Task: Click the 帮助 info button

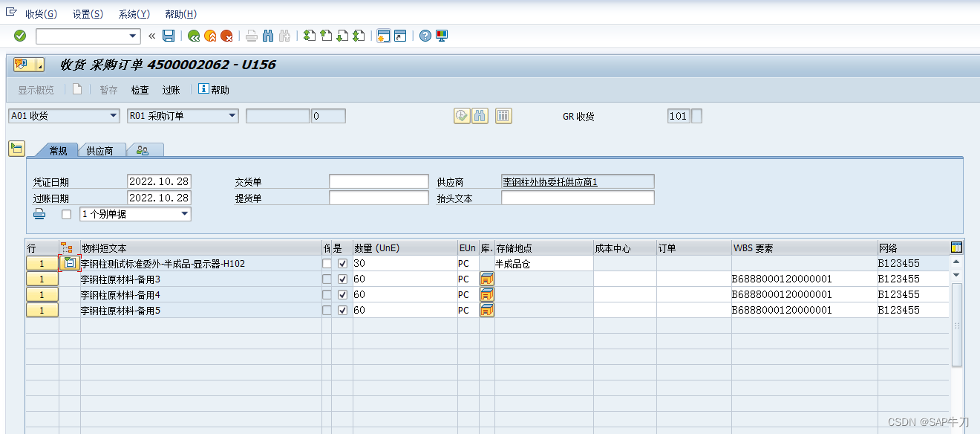Action: [x=214, y=90]
